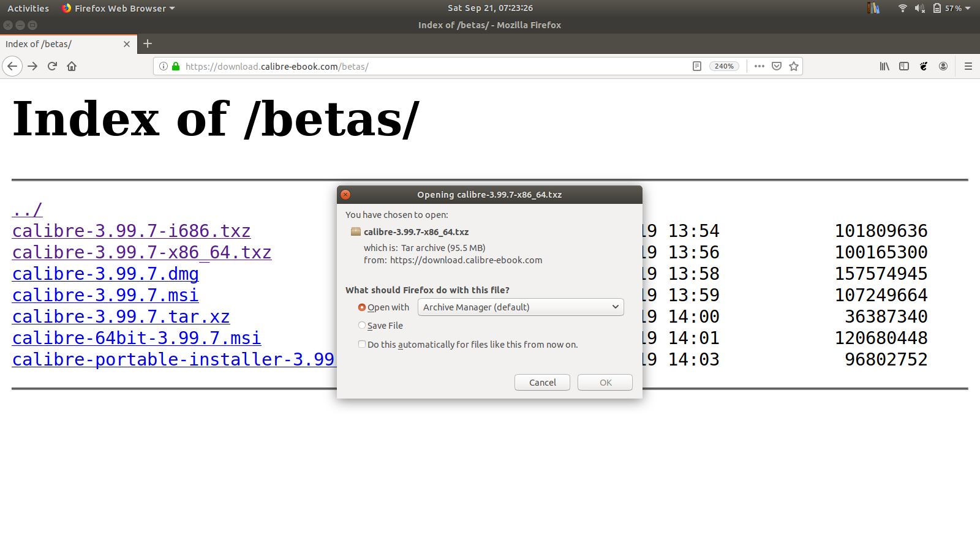Show sidebars icon in toolbar
The height and width of the screenshot is (551, 980).
pyautogui.click(x=904, y=66)
